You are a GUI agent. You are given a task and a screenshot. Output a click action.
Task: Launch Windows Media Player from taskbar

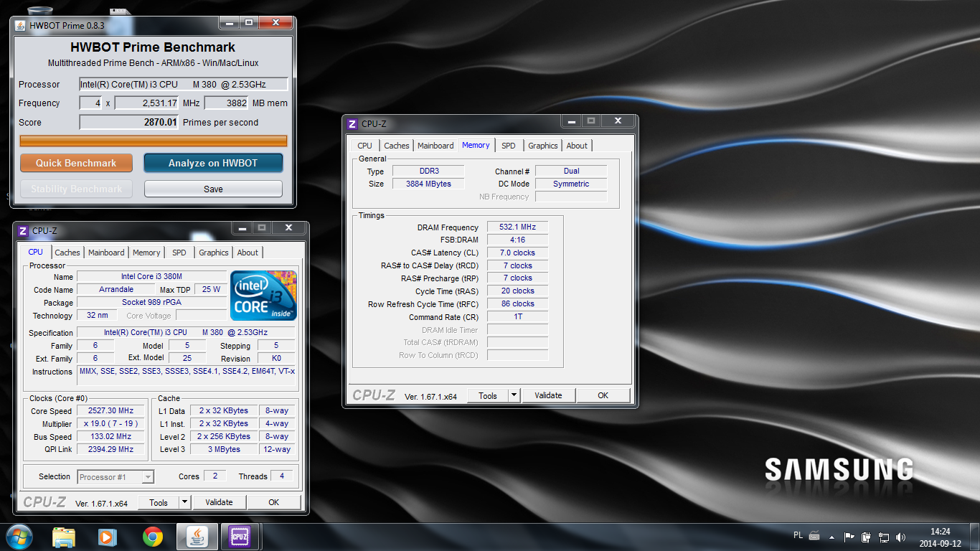click(x=108, y=537)
